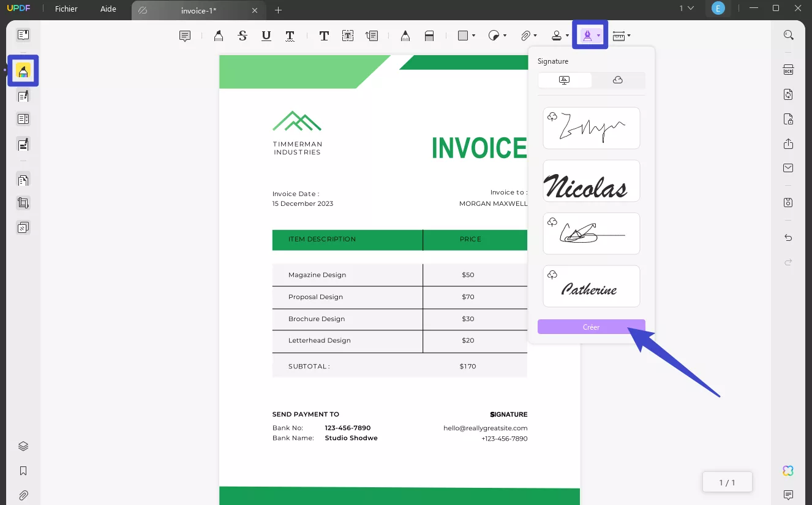Open the Fichier menu
This screenshot has height=505, width=812.
66,9
